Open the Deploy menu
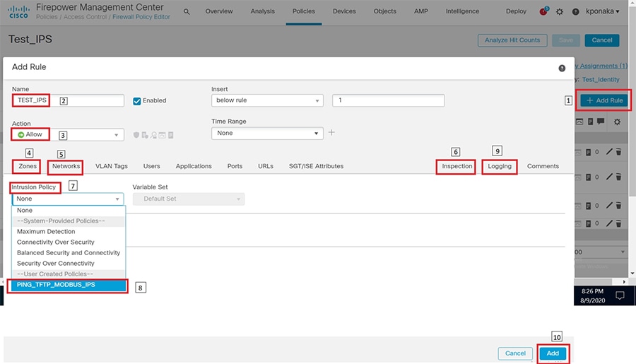Screen dimensions: 636x364 click(x=516, y=11)
